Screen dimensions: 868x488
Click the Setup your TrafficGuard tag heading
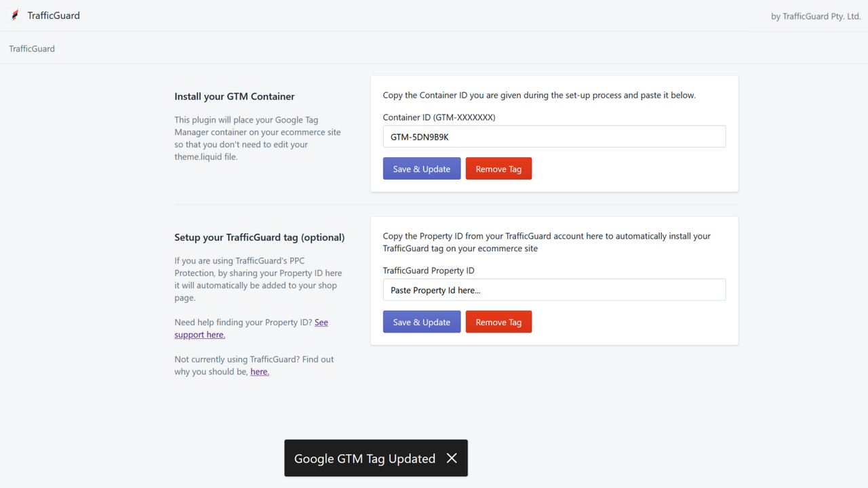[x=260, y=237]
